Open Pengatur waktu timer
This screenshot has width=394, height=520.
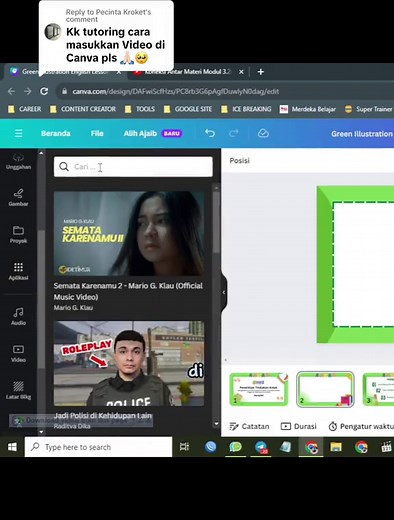click(361, 426)
